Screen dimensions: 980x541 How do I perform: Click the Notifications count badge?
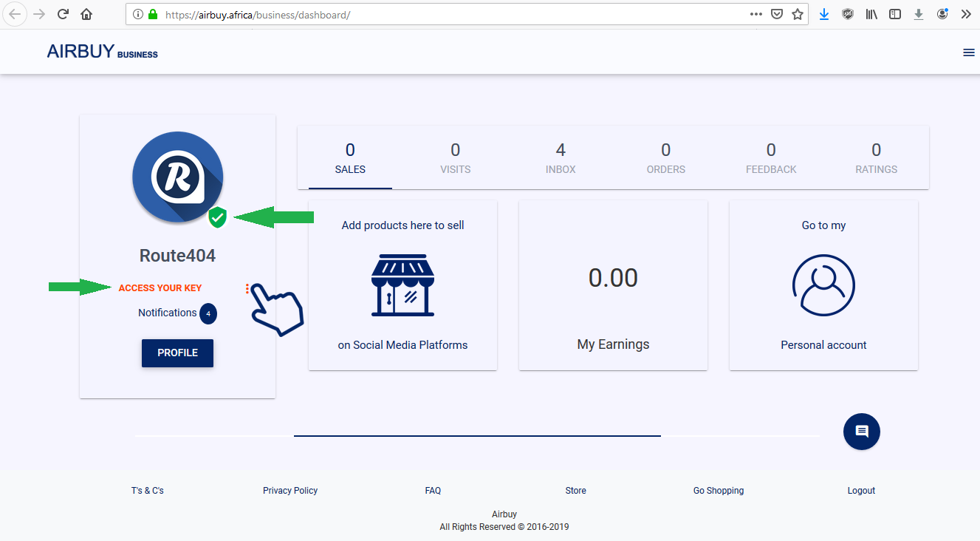coord(208,313)
